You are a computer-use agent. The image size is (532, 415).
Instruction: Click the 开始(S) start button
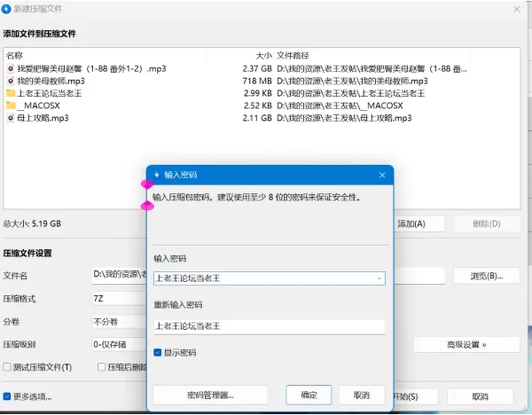click(x=416, y=397)
